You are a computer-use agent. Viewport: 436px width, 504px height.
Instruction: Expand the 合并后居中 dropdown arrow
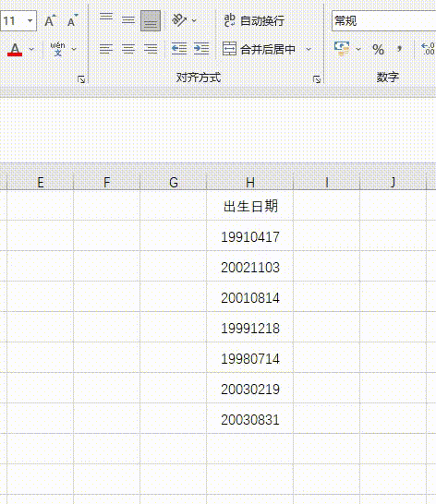(309, 49)
